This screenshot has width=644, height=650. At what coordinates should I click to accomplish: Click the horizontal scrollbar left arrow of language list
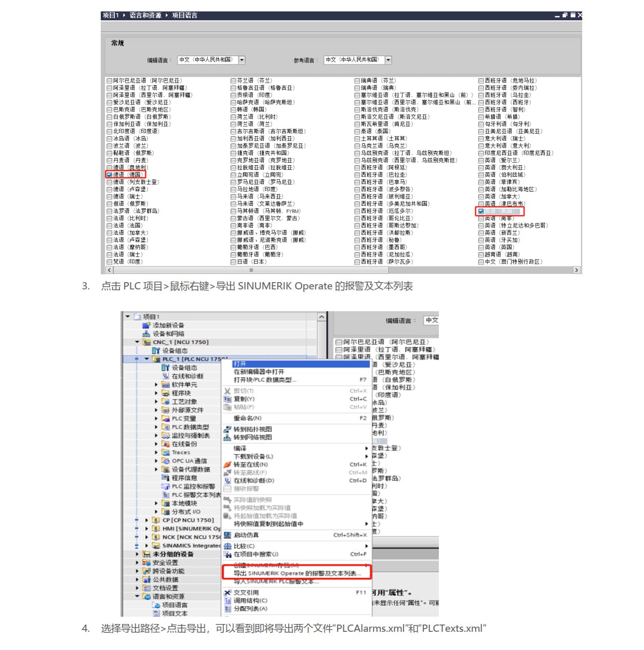tap(109, 270)
